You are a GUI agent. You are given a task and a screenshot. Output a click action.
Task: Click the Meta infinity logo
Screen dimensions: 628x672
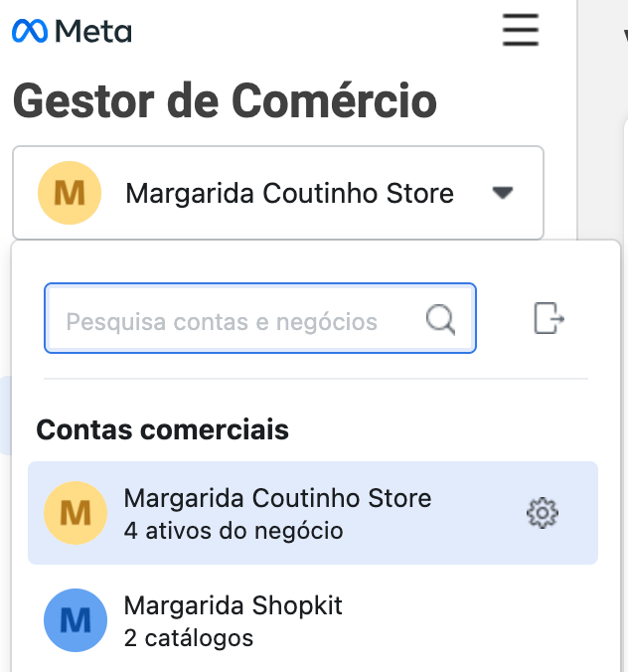[31, 32]
